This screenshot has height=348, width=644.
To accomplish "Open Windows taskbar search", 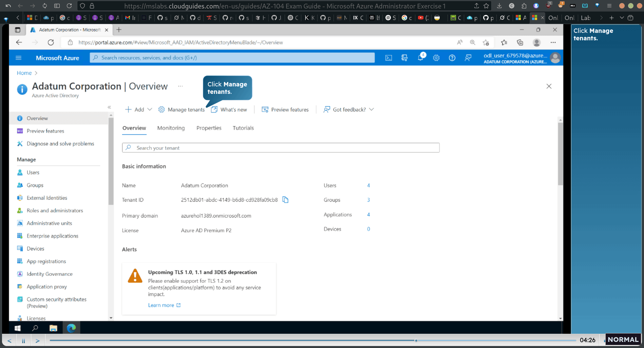I will (35, 328).
